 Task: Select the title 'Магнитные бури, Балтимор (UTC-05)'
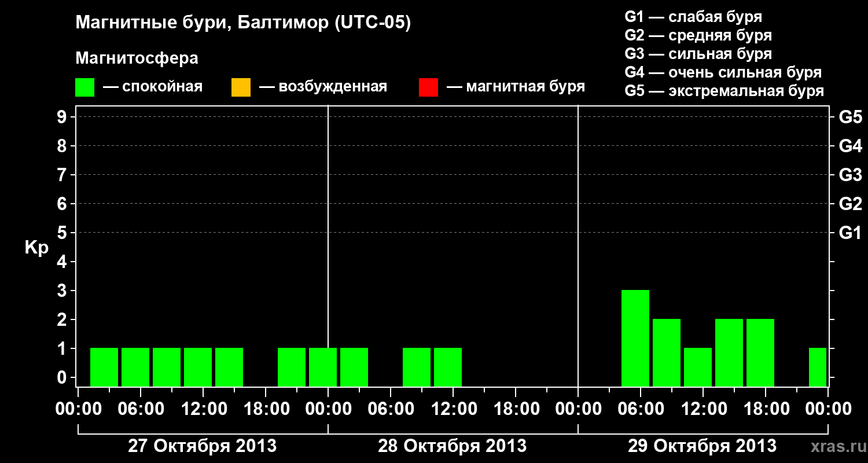[243, 23]
